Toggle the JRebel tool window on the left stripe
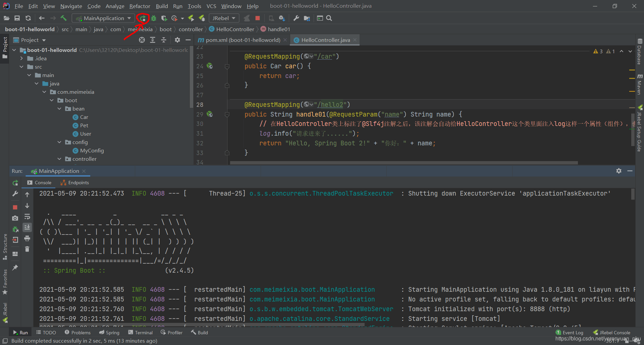This screenshot has width=644, height=345. 5,313
